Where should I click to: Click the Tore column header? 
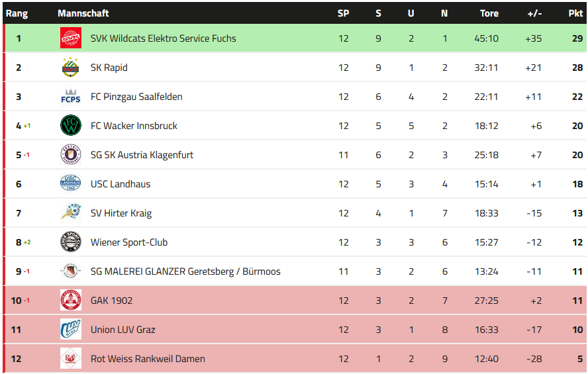(489, 13)
